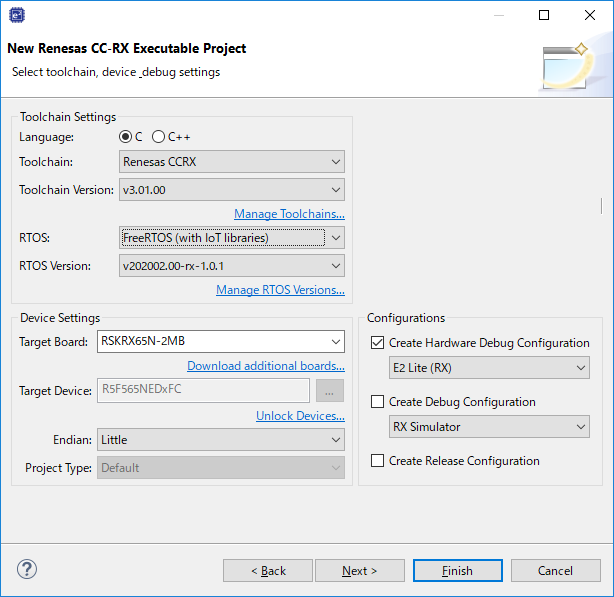Select the C language radio button
This screenshot has width=614, height=597.
pos(125,137)
